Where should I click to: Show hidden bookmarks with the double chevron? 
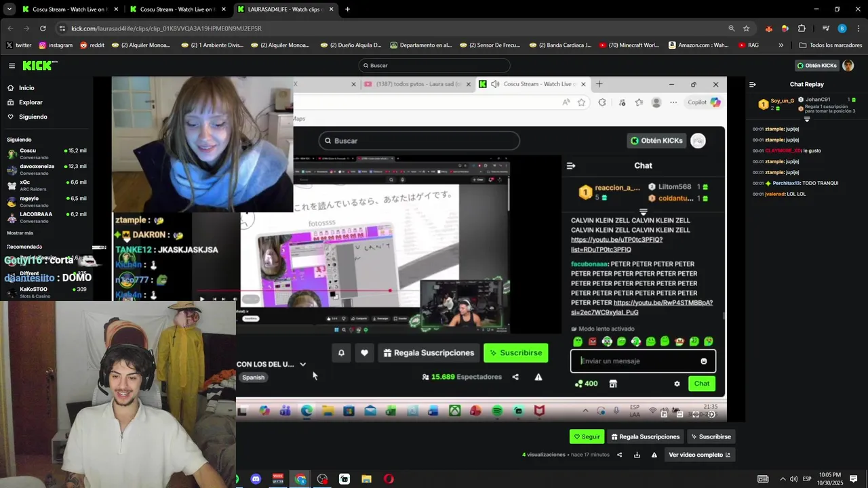pyautogui.click(x=781, y=45)
